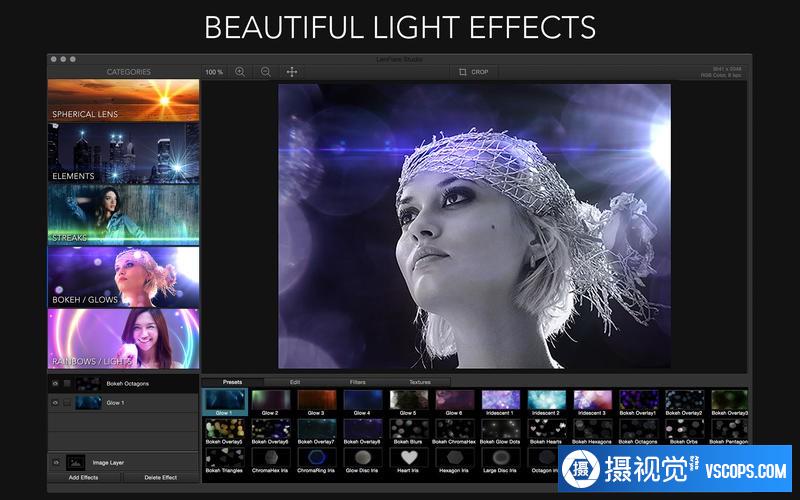Pick the Bokeh Overlay6 preset
This screenshot has width=800, height=500.
[270, 431]
